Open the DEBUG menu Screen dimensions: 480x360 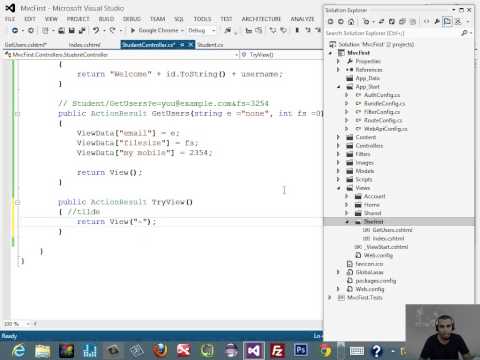(132, 19)
